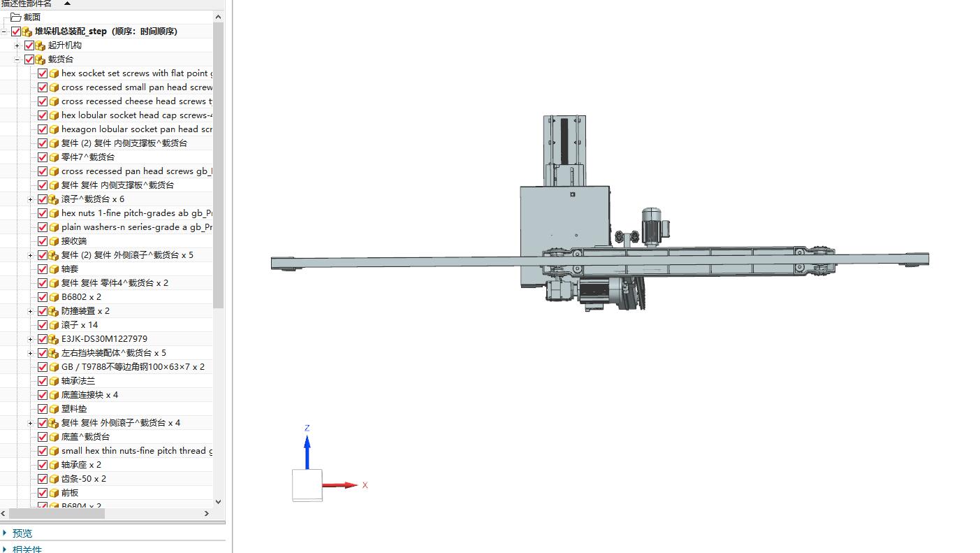This screenshot has height=553, width=980.
Task: Click the part icon beside 接收端
Action: coord(54,241)
